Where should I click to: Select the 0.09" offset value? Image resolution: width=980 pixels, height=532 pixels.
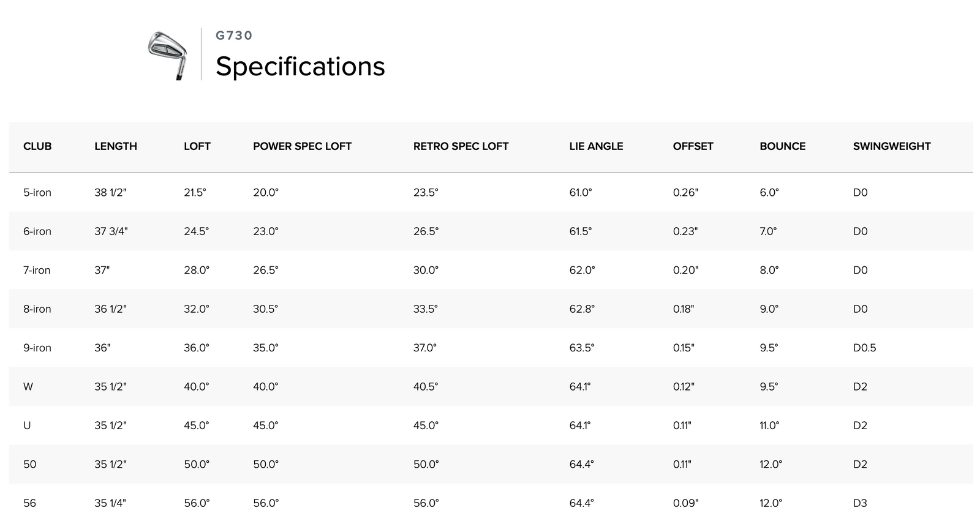tap(685, 503)
